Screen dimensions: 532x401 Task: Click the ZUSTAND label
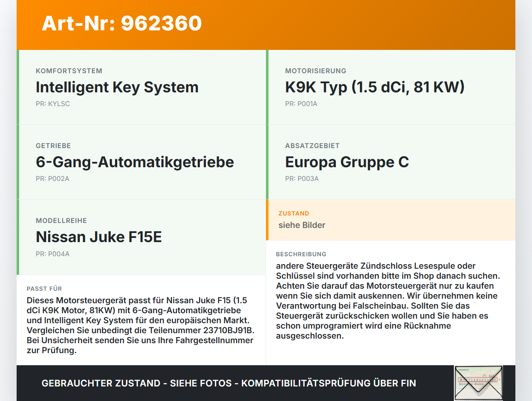[293, 213]
